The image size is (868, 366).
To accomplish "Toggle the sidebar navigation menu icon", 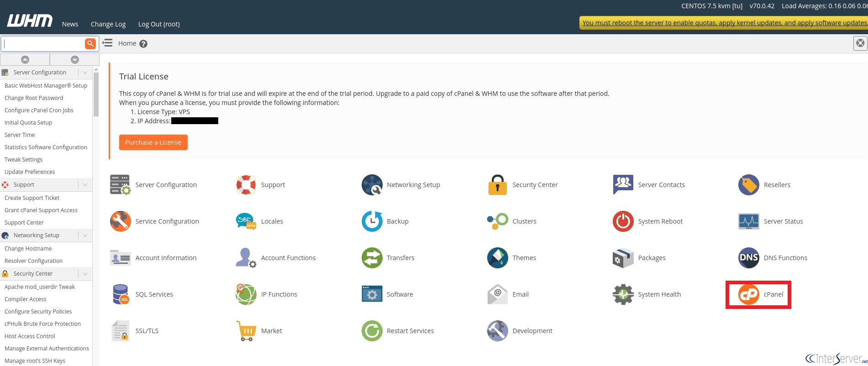I will 107,43.
